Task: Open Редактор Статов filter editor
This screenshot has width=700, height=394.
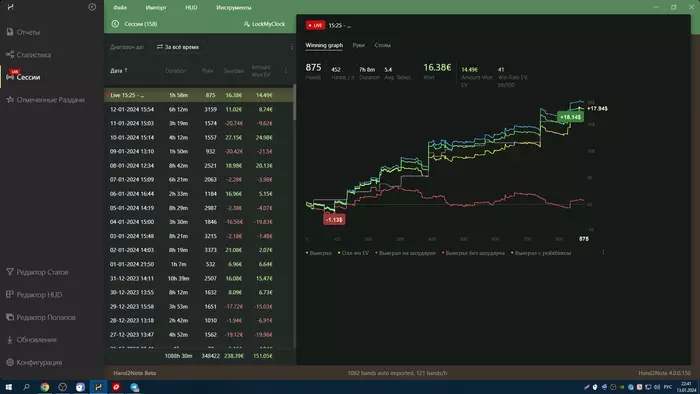Action: coord(37,272)
